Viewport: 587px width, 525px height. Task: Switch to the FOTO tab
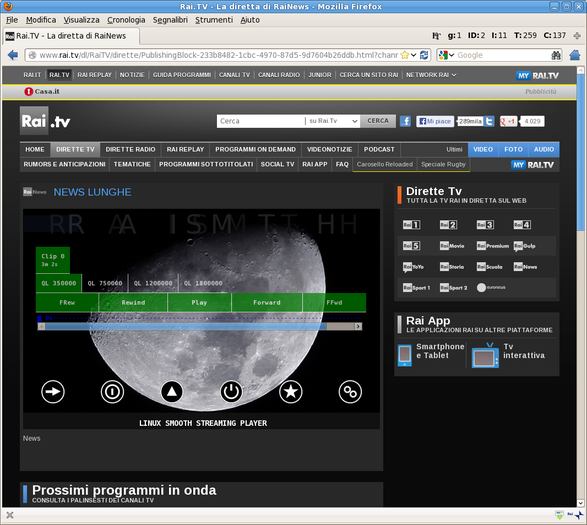[x=513, y=149]
